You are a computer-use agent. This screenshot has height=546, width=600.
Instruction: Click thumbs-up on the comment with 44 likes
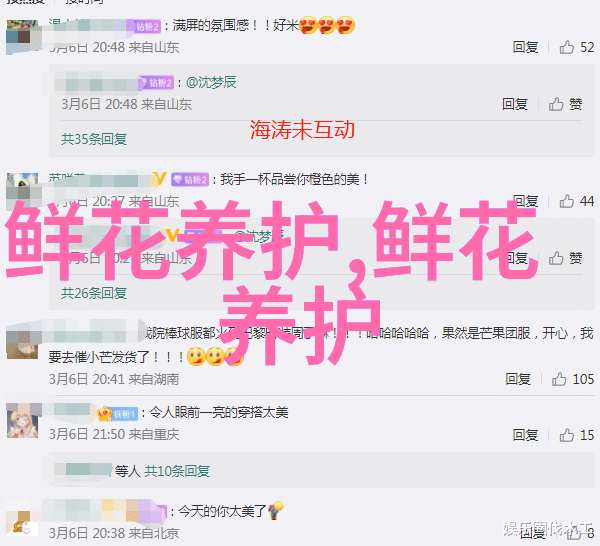tap(567, 201)
